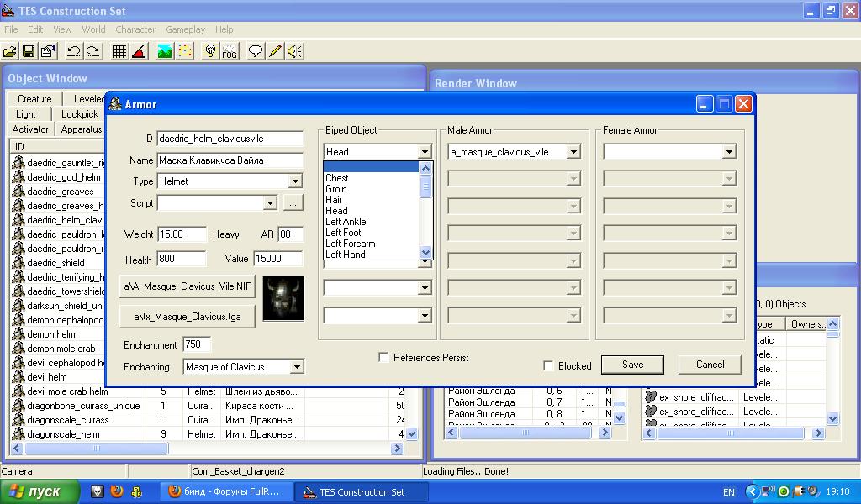Click the Redo toolbar icon
This screenshot has width=861, height=504.
[x=93, y=51]
